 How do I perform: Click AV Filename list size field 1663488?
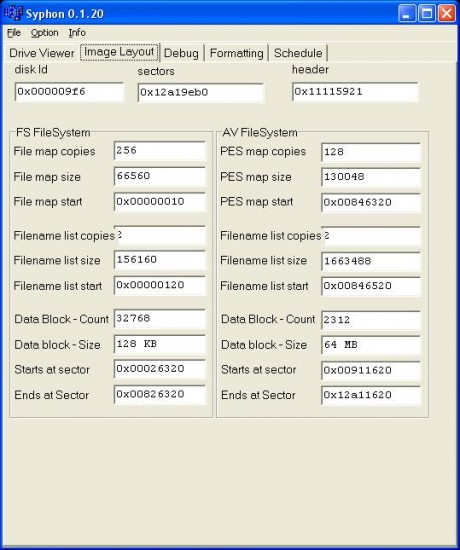coord(371,261)
